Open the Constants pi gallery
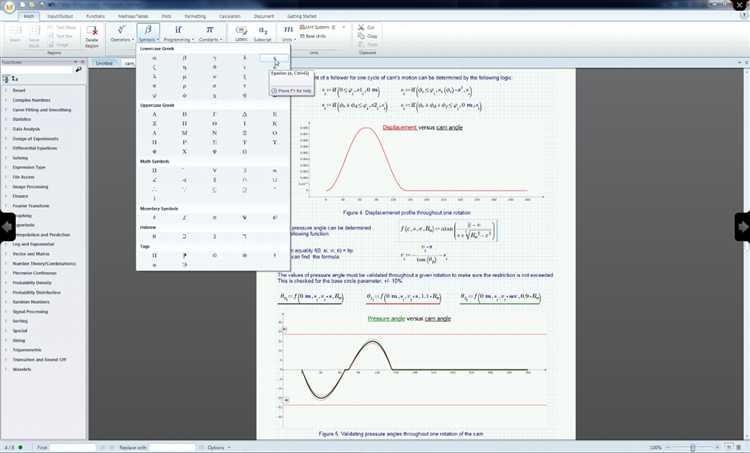The height and width of the screenshot is (453, 750). (210, 33)
